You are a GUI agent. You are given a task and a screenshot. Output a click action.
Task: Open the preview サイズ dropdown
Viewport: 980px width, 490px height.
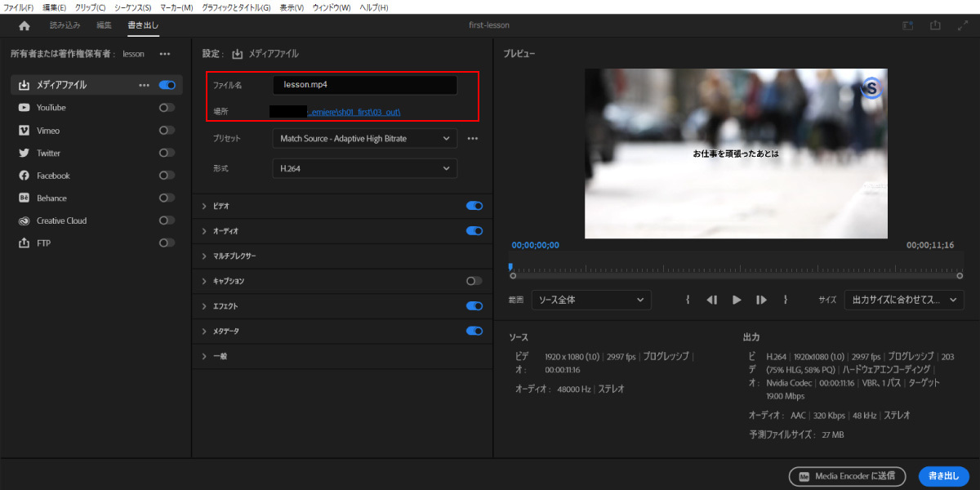click(x=904, y=300)
